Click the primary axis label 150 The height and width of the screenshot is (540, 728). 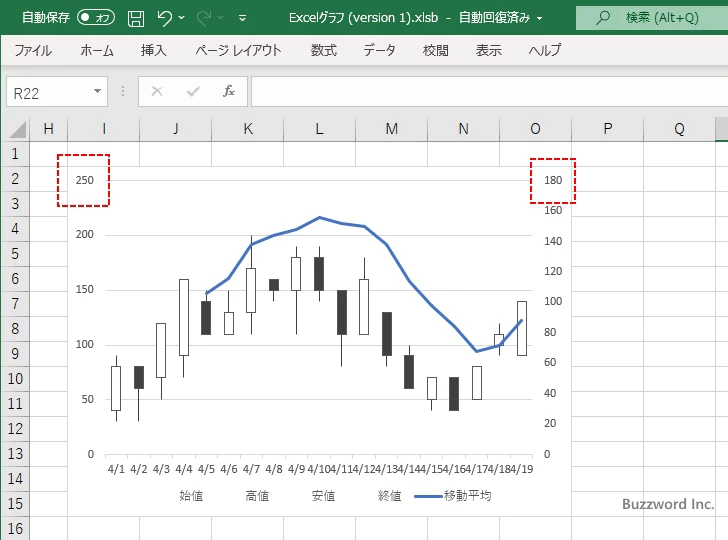[84, 289]
